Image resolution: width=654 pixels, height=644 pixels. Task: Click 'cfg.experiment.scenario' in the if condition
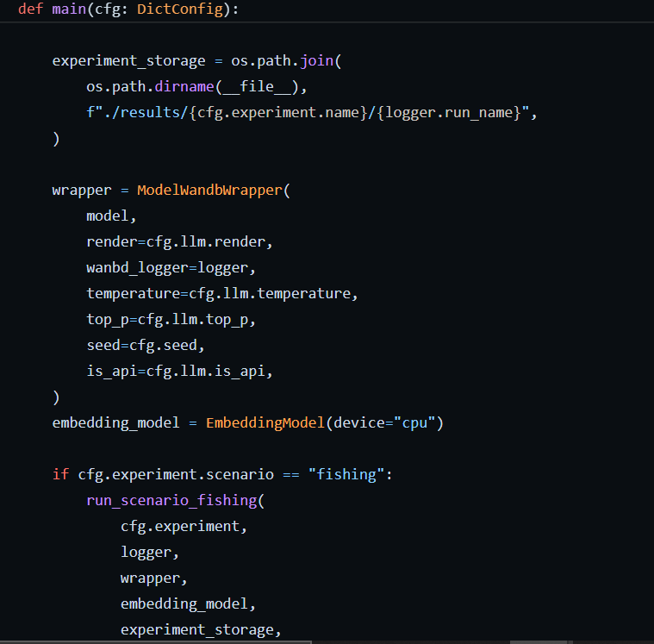click(176, 475)
